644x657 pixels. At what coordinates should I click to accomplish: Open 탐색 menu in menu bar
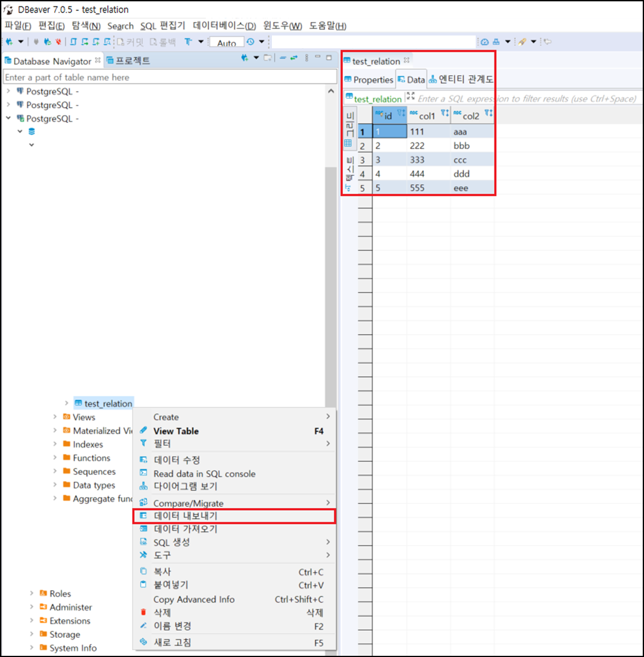[x=86, y=26]
